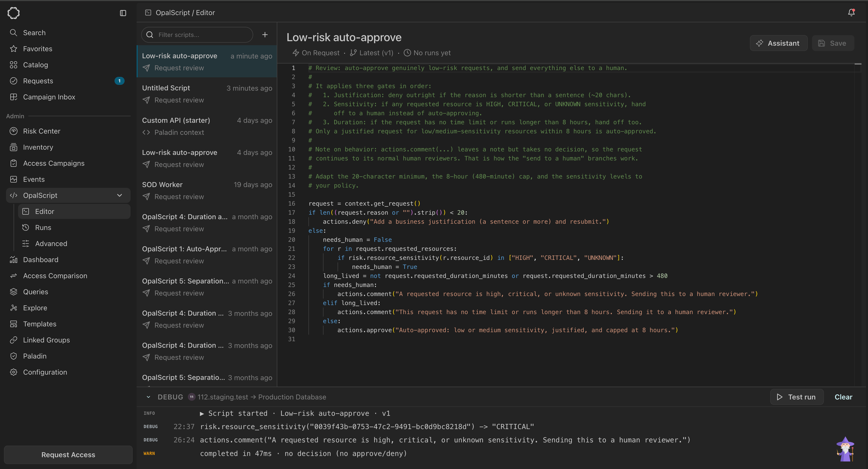Viewport: 868px width, 469px height.
Task: Collapse the DEBUG panel chevron
Action: [148, 397]
